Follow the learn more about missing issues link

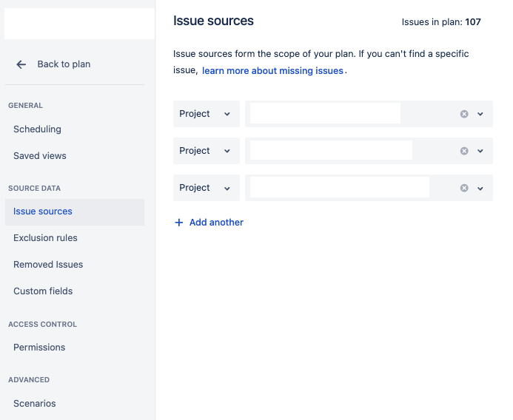tap(272, 70)
